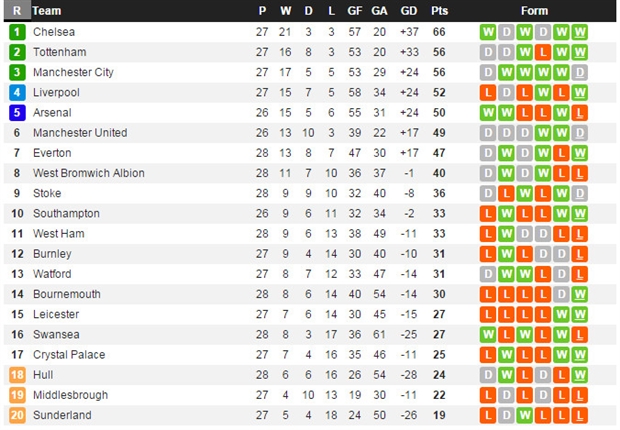Viewport: 620px width, 430px height.
Task: Click the only loss badge in Tottenham's form
Action: tap(543, 52)
